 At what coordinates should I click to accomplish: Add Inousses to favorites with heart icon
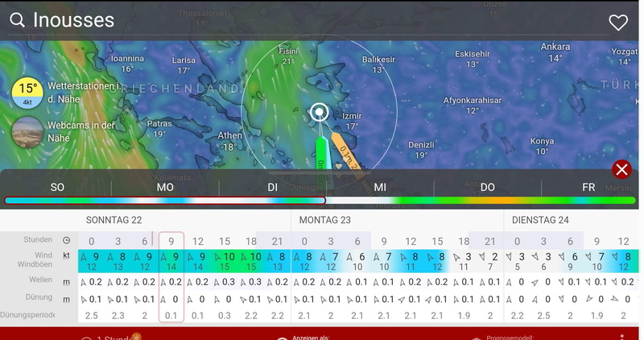coord(617,23)
